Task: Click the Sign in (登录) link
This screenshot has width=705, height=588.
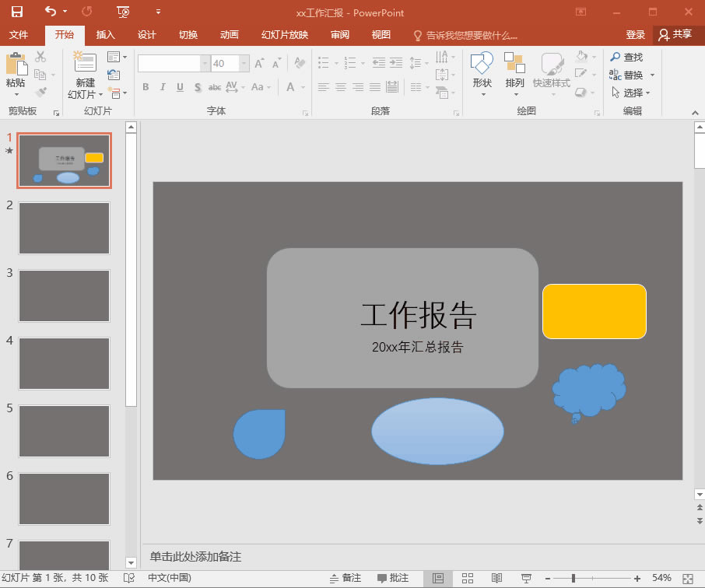Action: [x=635, y=35]
